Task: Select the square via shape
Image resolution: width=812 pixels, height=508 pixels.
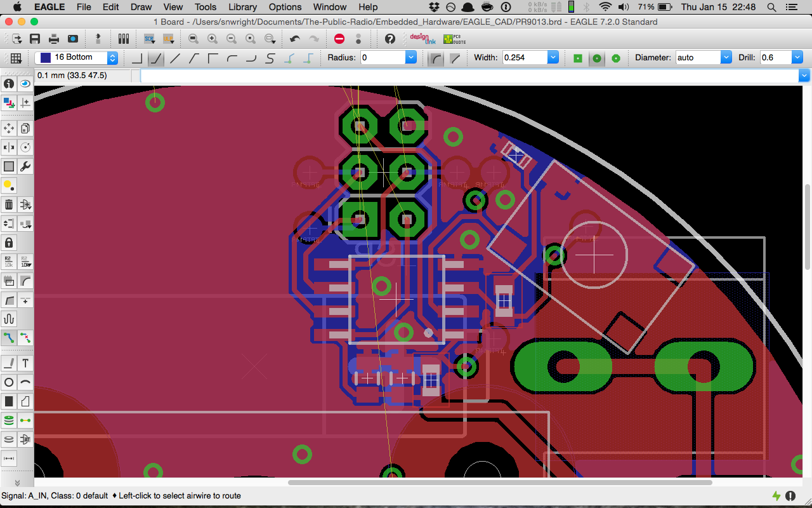Action: pos(577,58)
